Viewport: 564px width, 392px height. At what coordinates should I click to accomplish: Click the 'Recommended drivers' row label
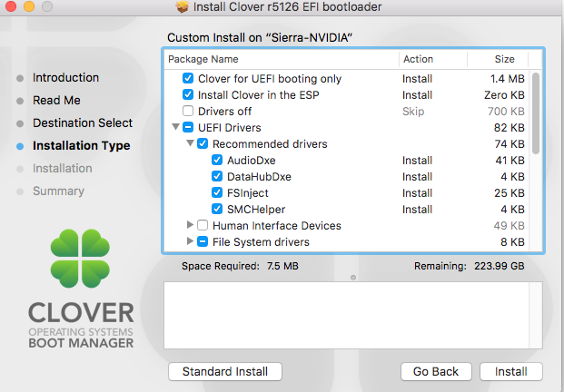pyautogui.click(x=270, y=143)
